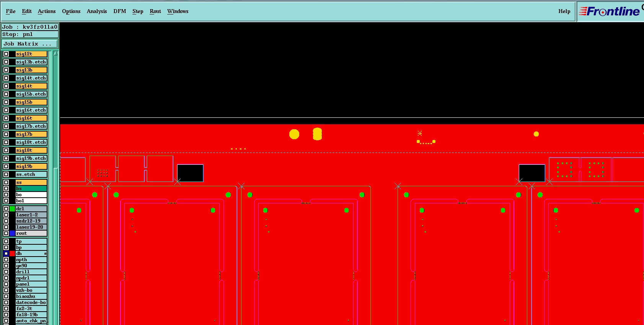The image size is (644, 325).
Task: Click the Job Matrix button
Action: 30,44
